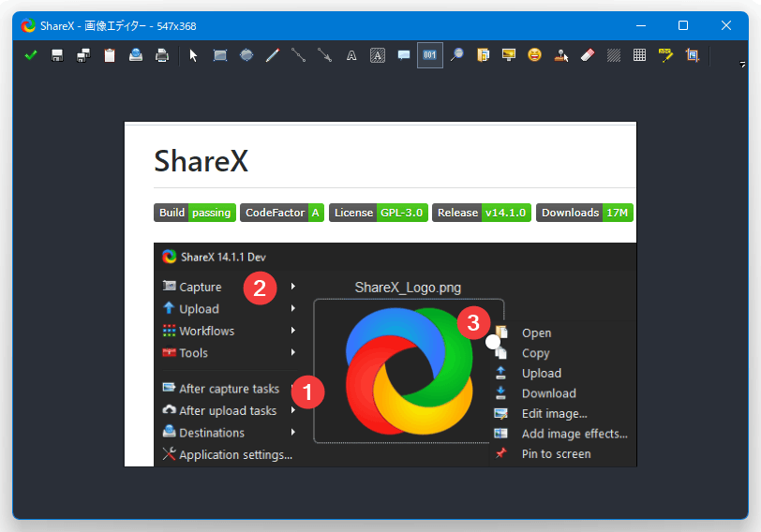Select the Arrow drawing tool
Viewport: 761px width, 532px height.
(324, 55)
